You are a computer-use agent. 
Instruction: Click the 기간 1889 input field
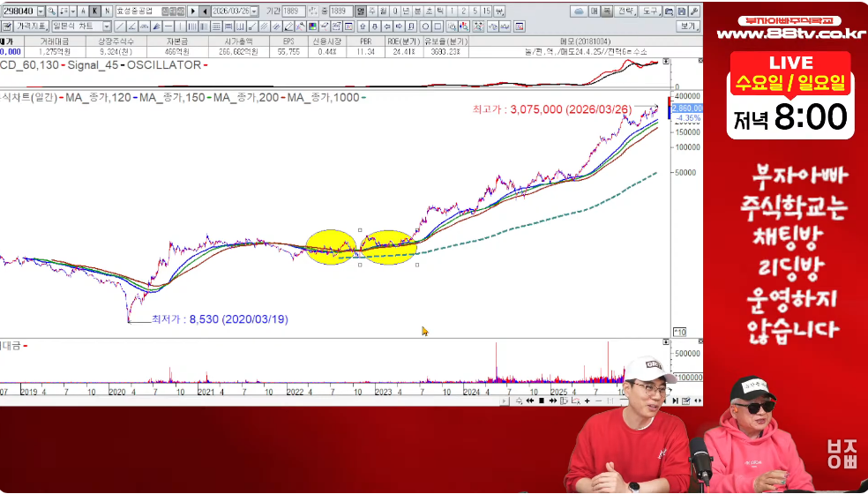[294, 11]
